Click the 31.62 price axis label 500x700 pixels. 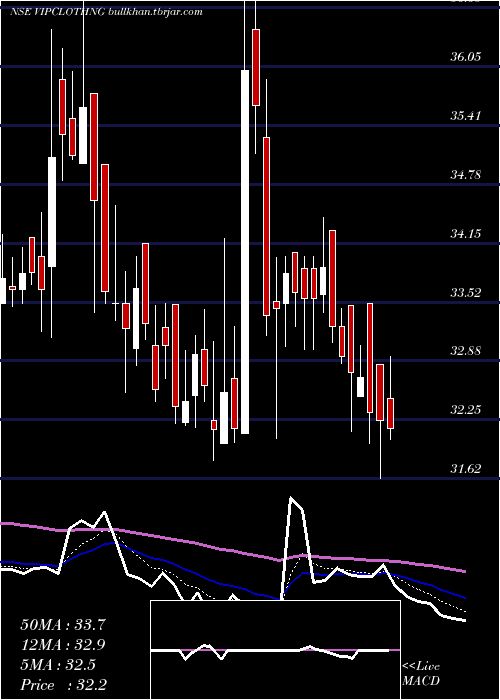(466, 469)
